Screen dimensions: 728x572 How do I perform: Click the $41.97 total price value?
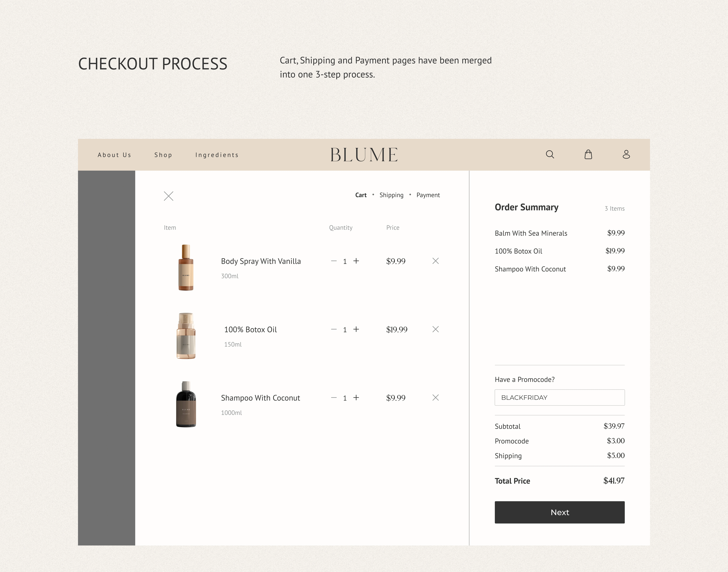(x=614, y=481)
